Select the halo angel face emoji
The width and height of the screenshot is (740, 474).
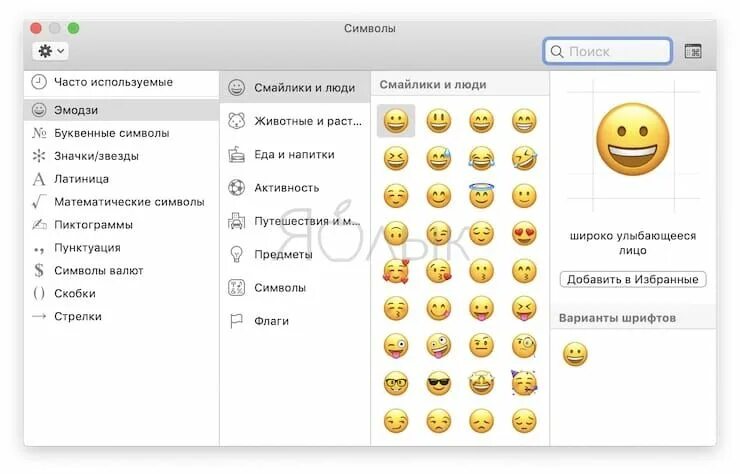click(481, 195)
